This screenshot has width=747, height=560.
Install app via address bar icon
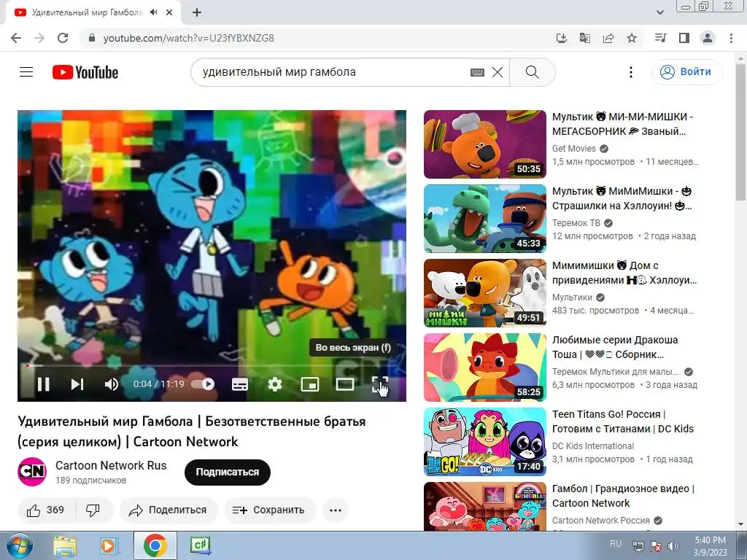(562, 38)
